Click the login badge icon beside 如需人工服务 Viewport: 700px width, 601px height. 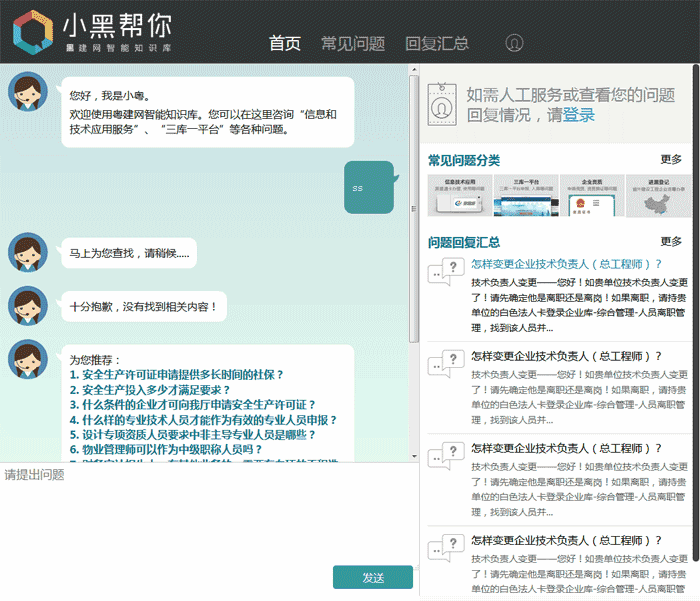pos(442,104)
